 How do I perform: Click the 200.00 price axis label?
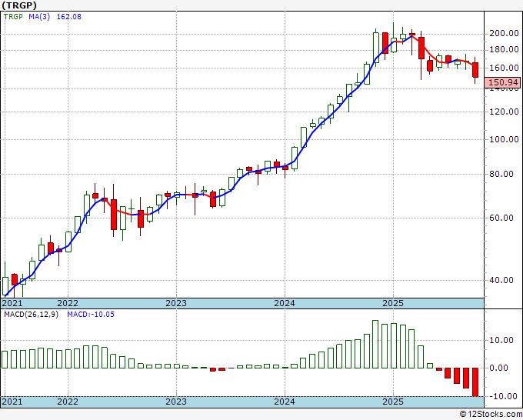503,33
